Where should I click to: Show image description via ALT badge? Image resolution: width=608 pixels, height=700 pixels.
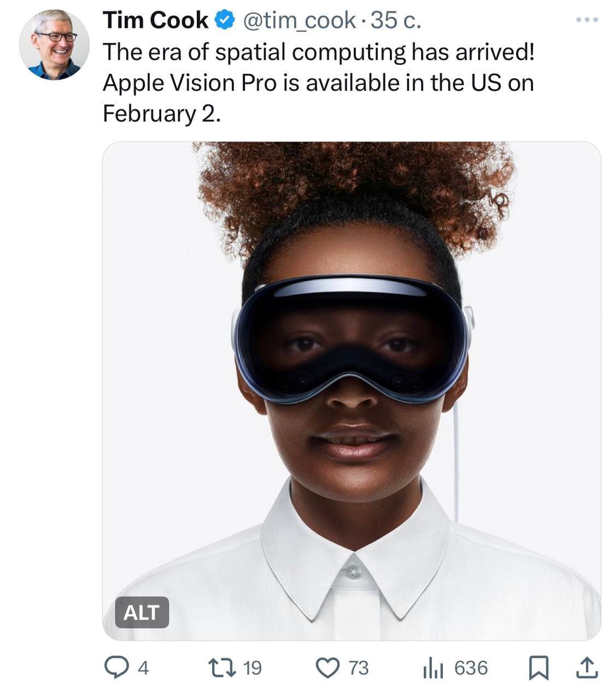tap(142, 612)
